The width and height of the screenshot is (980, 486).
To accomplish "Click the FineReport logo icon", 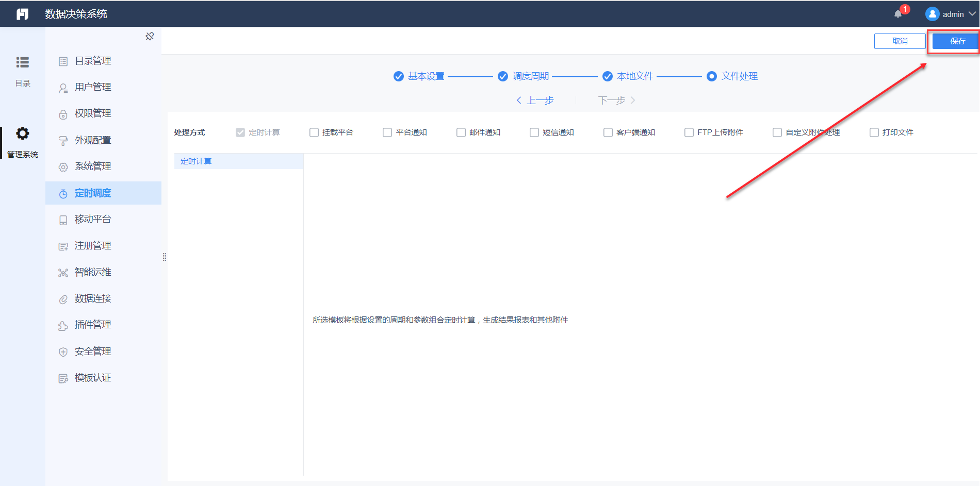I will 22,14.
